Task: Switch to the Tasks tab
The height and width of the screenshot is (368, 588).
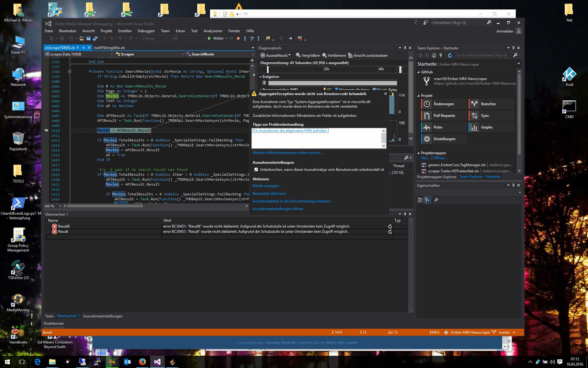Action: (49, 316)
